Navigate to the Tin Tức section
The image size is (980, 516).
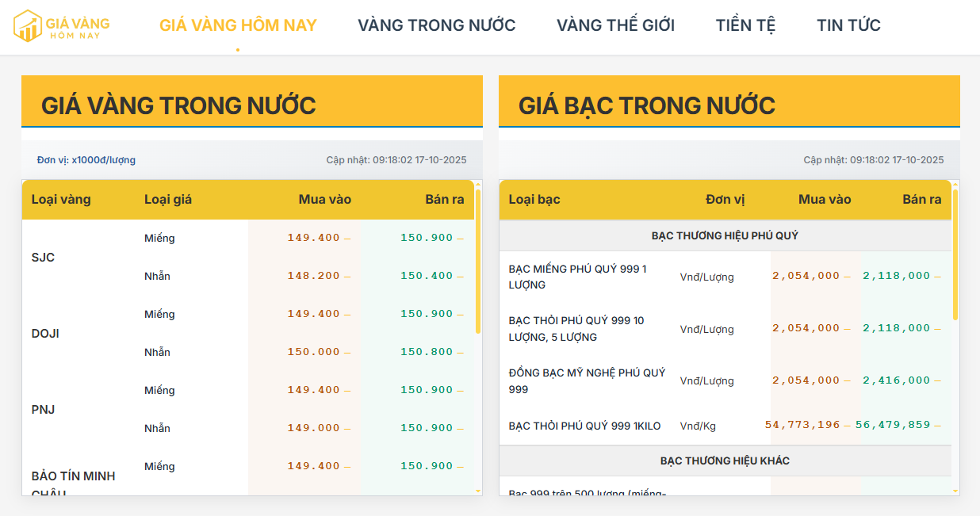click(x=848, y=25)
